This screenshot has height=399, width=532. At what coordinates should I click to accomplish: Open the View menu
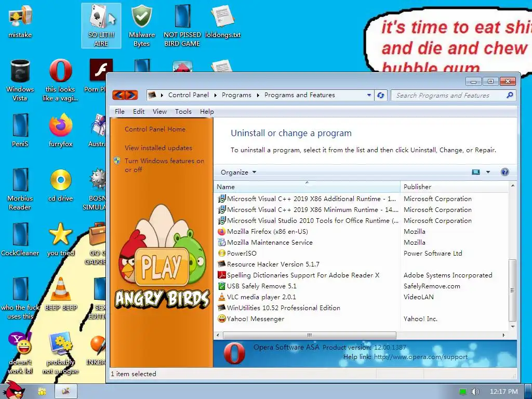point(159,112)
